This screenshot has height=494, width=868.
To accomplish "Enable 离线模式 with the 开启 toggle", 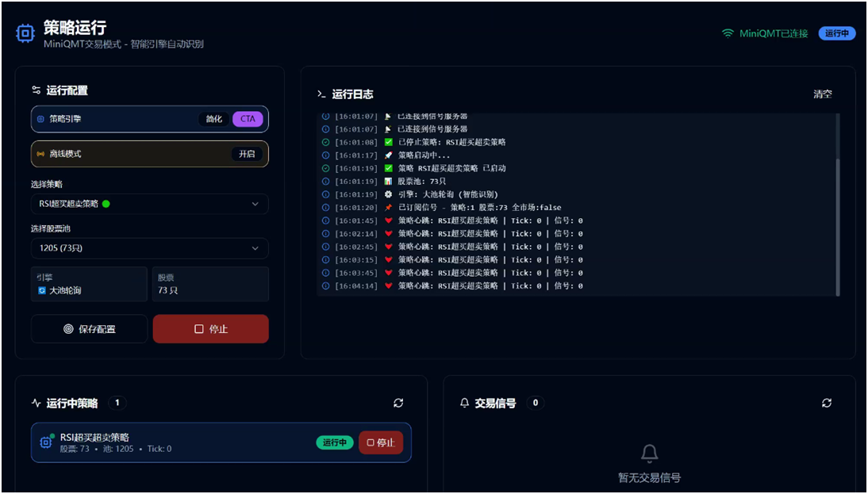I will (x=248, y=153).
